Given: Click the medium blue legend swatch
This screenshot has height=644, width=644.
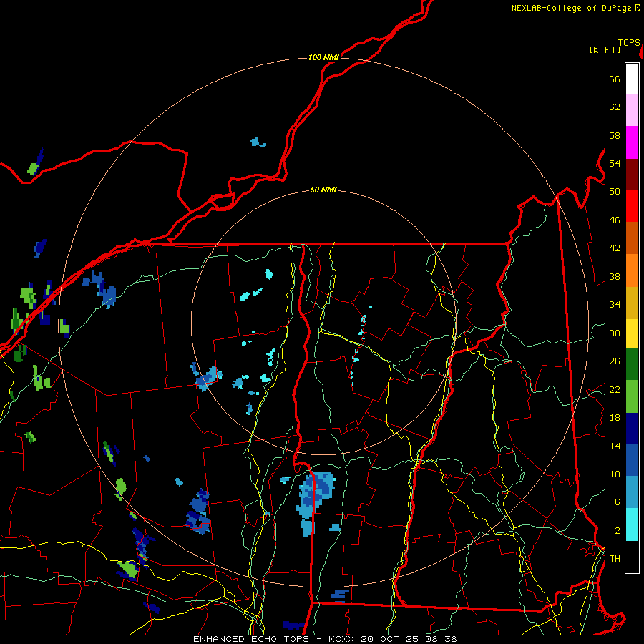Looking at the screenshot, I should point(632,460).
